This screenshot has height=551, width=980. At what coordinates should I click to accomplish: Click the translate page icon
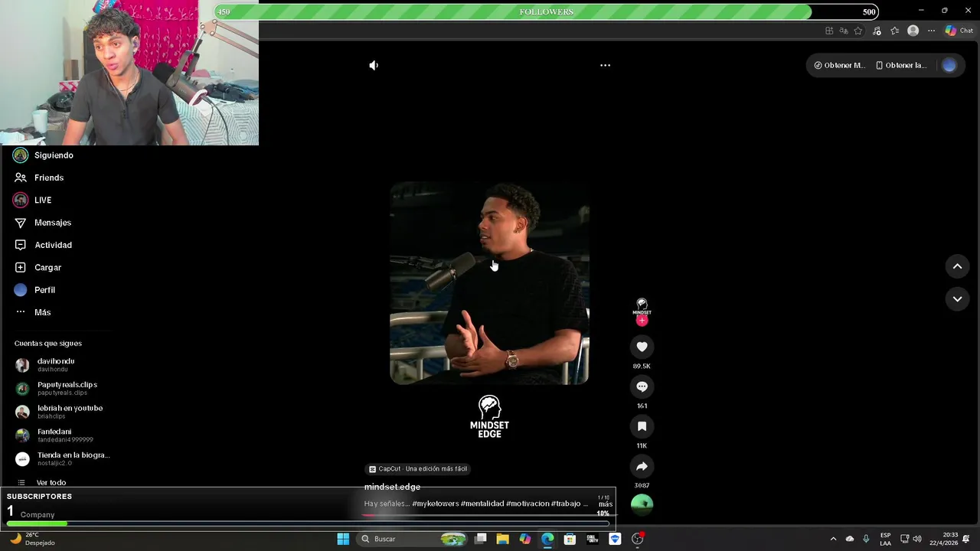tap(844, 31)
